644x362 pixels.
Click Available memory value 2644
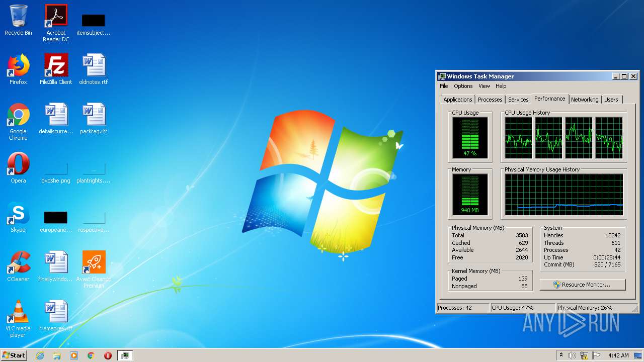click(x=522, y=250)
